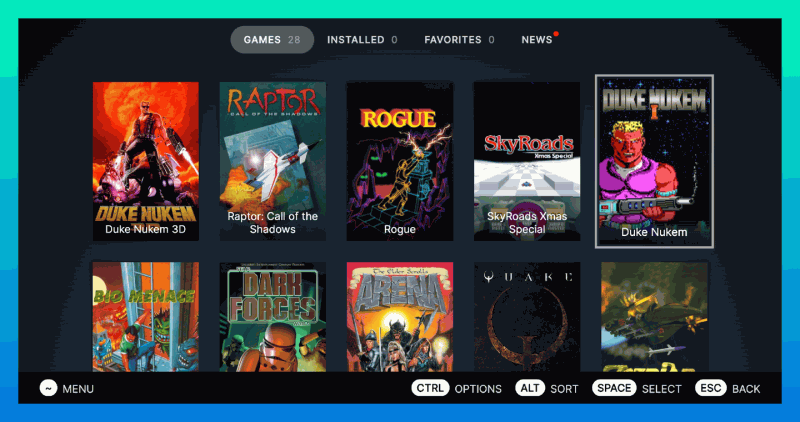The width and height of the screenshot is (800, 422).
Task: Select the Rogue game cover
Action: click(x=399, y=161)
